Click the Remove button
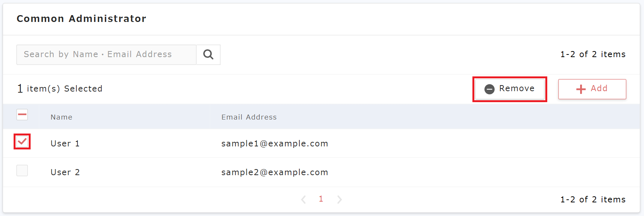644x216 pixels. [x=509, y=89]
